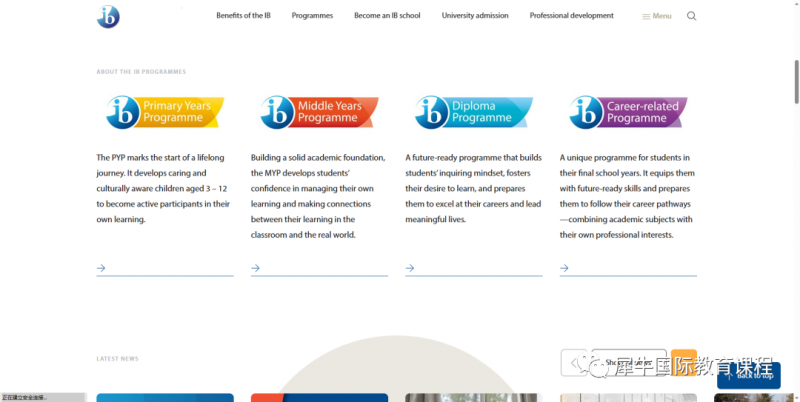The image size is (800, 402).
Task: Open the search magnifier icon
Action: click(x=691, y=16)
